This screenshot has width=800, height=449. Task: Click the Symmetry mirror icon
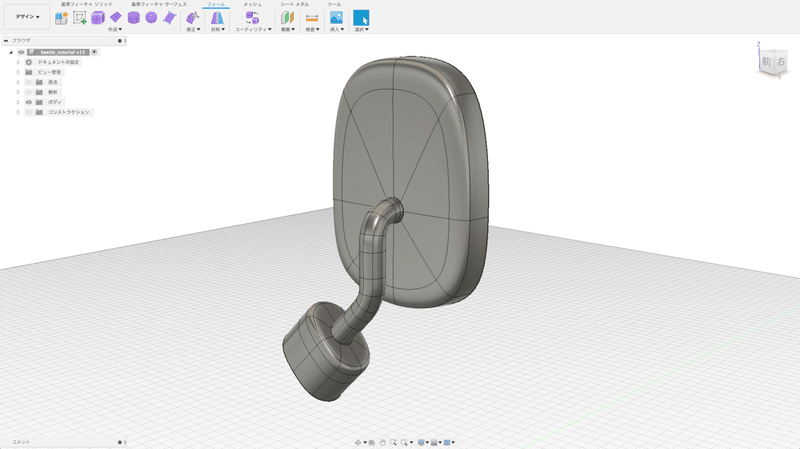click(x=217, y=18)
